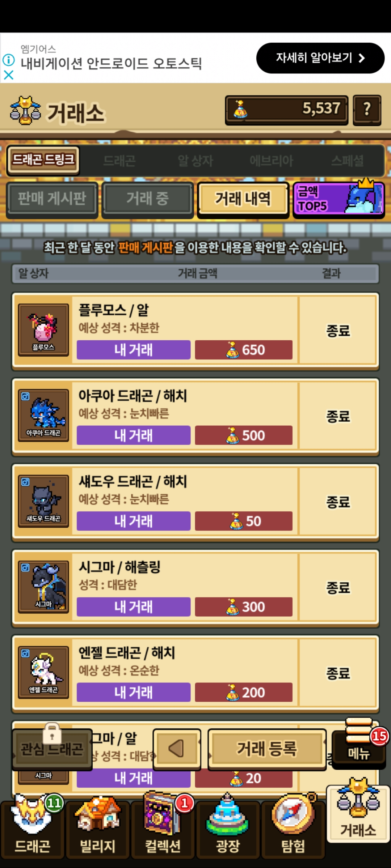Viewport: 391px width, 868px height.
Task: Switch to the 거래 내역 tab
Action: [x=243, y=200]
